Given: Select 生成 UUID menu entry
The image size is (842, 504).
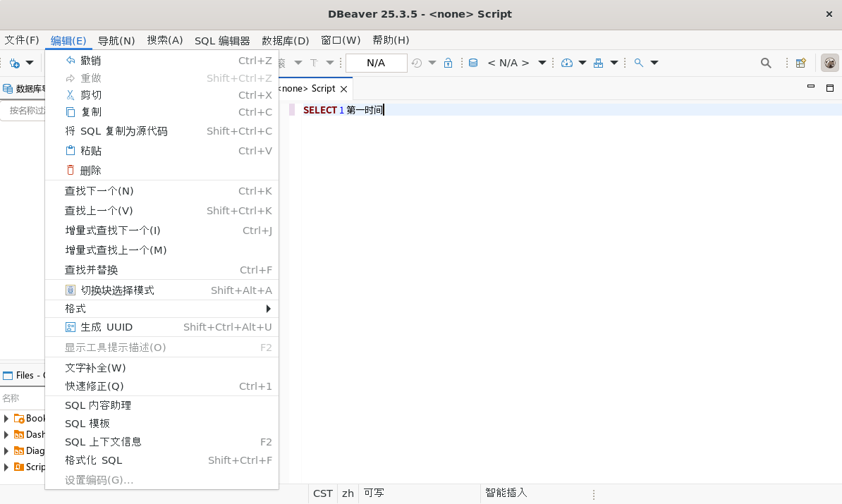Looking at the screenshot, I should tap(161, 327).
